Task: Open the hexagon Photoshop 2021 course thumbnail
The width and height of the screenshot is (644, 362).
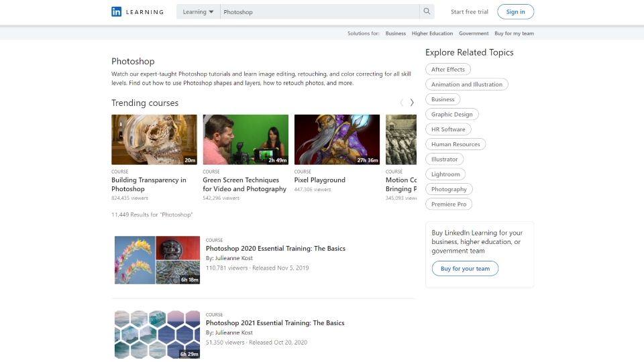Action: (x=157, y=335)
